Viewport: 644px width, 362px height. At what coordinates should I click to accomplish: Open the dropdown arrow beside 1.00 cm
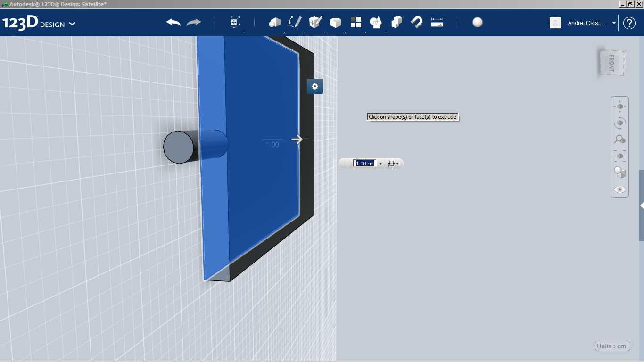[380, 164]
